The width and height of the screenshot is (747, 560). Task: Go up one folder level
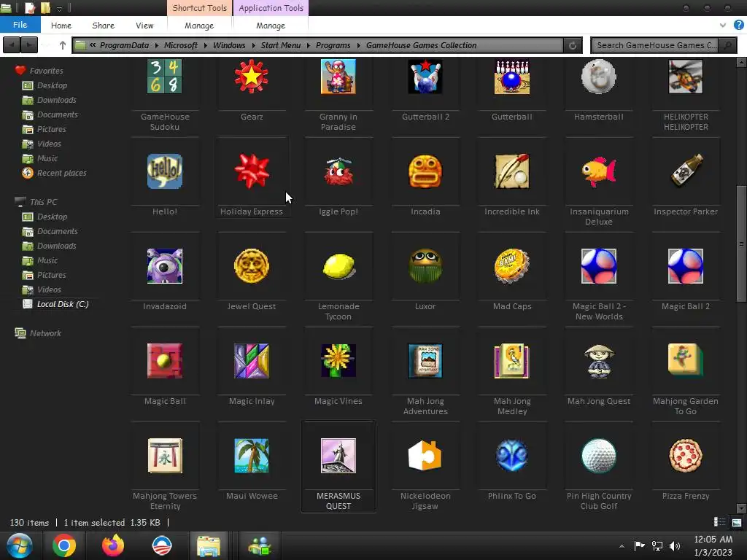click(x=63, y=45)
